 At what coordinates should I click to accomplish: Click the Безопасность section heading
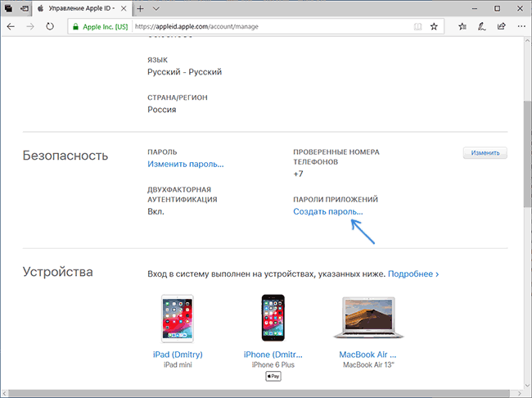coord(65,156)
